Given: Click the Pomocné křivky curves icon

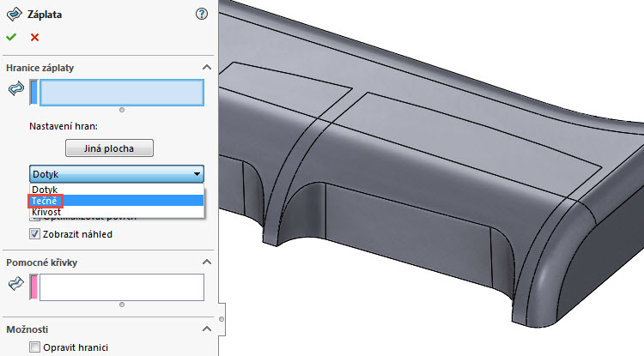Looking at the screenshot, I should (x=16, y=283).
